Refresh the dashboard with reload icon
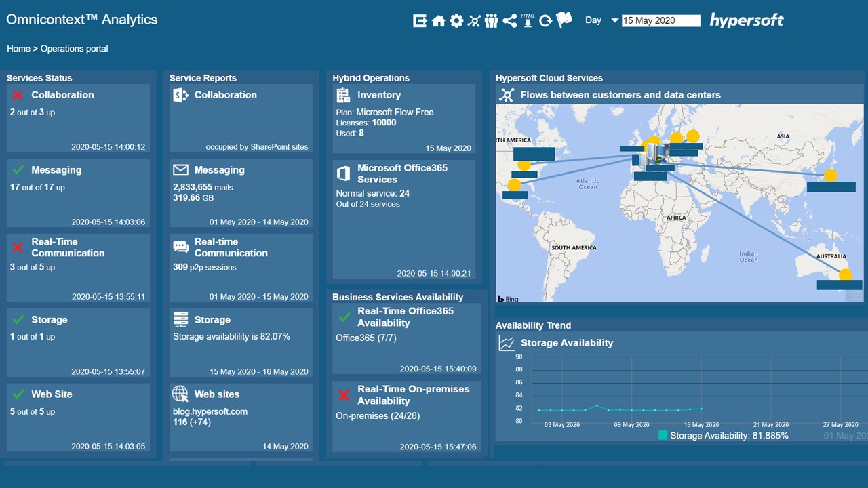The height and width of the screenshot is (488, 868). tap(546, 21)
